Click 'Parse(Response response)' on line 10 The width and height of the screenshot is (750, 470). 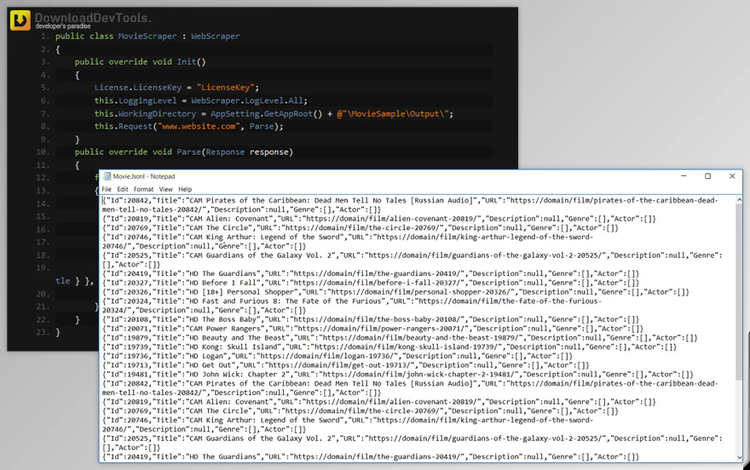[x=234, y=152]
